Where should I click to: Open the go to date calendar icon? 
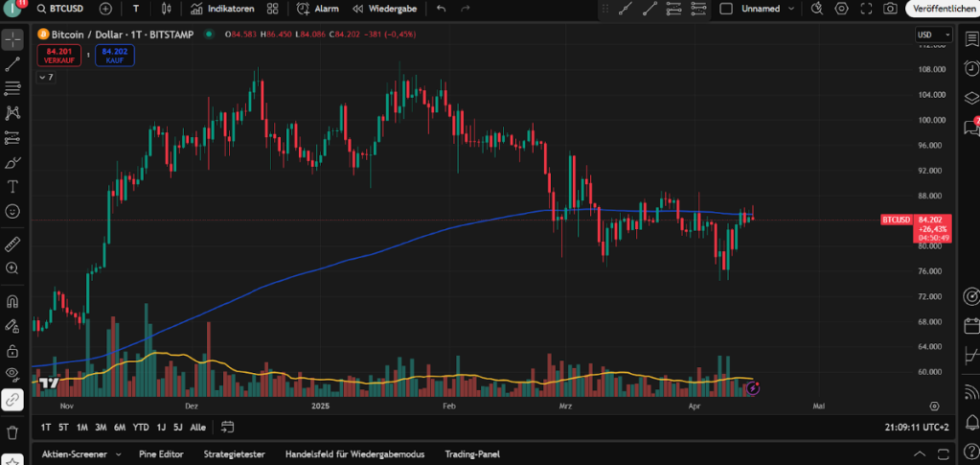pos(227,428)
